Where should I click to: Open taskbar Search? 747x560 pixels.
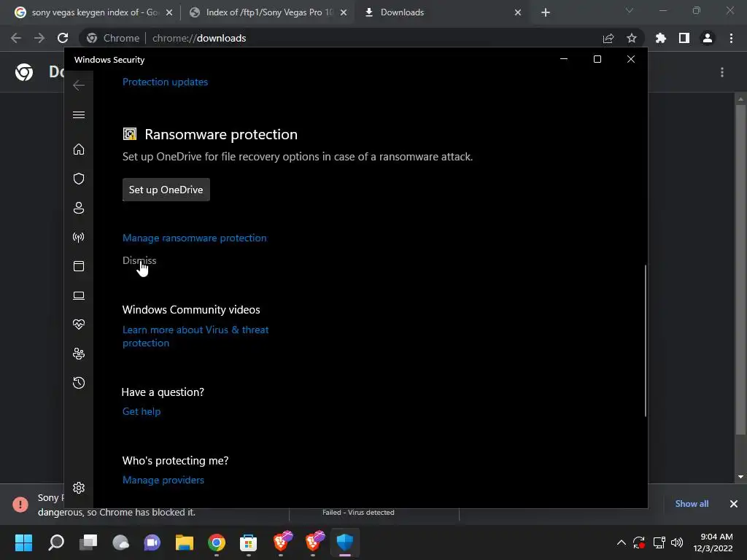tap(56, 542)
